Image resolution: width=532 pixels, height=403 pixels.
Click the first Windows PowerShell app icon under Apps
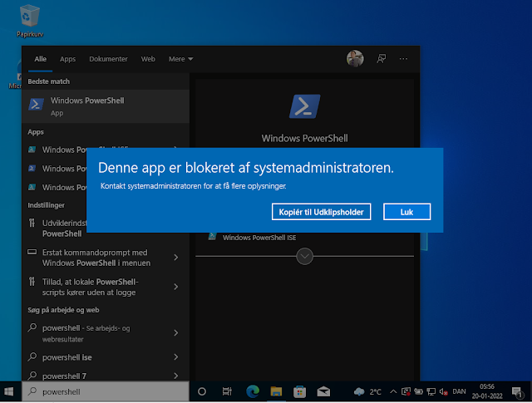click(x=32, y=150)
